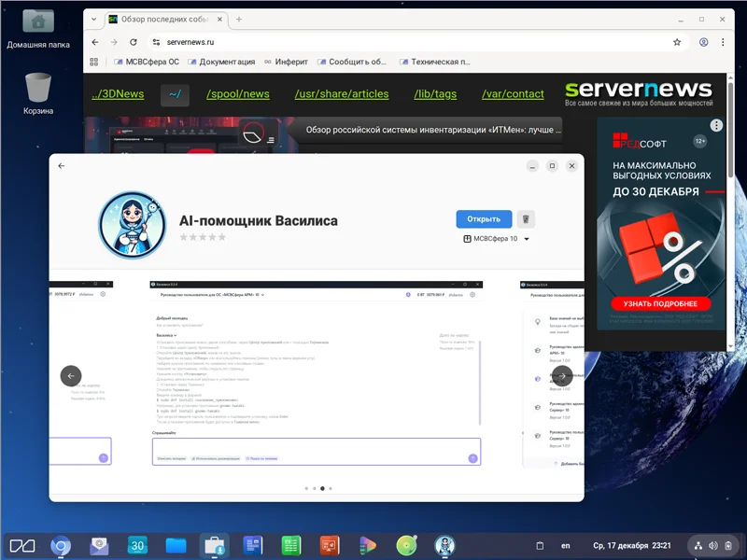This screenshot has width=747, height=560.
Task: Open the calendar app in the taskbar
Action: tap(137, 546)
